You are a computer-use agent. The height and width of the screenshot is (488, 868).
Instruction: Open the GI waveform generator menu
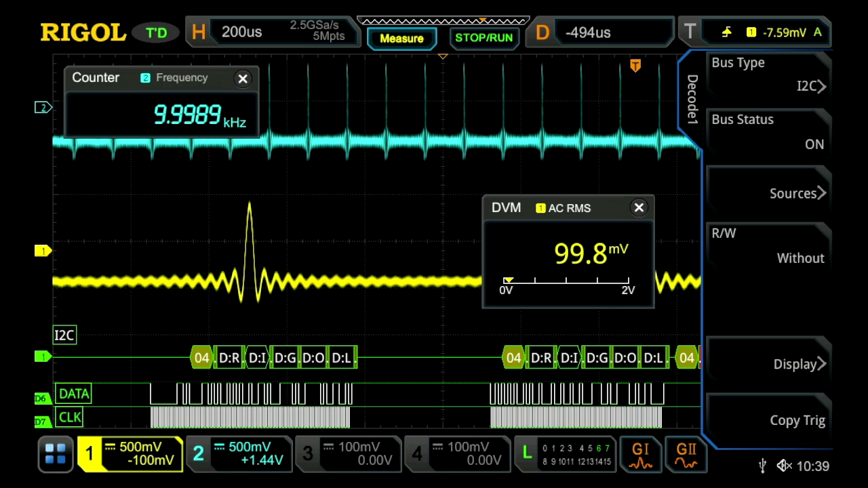640,453
